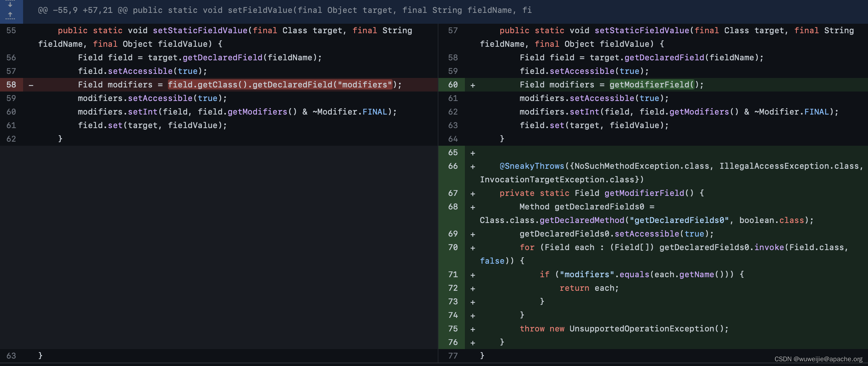Click minus marker on deleted line 58

pos(31,85)
